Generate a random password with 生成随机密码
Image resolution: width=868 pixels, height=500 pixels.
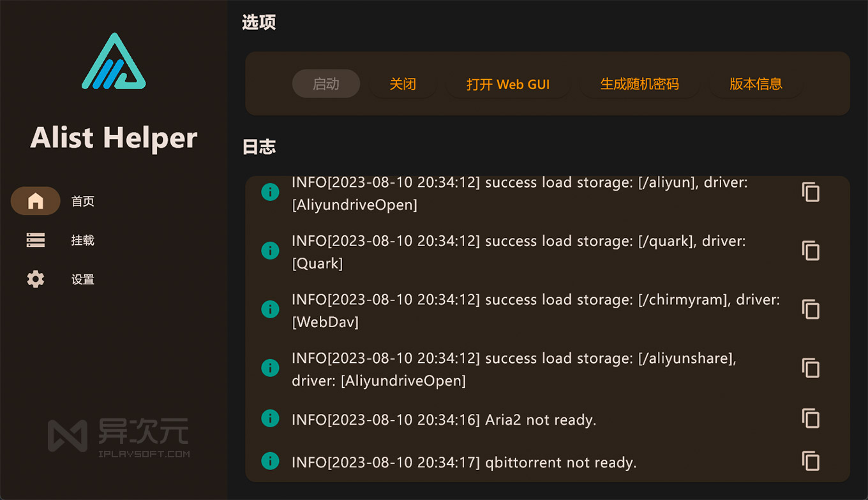point(640,84)
